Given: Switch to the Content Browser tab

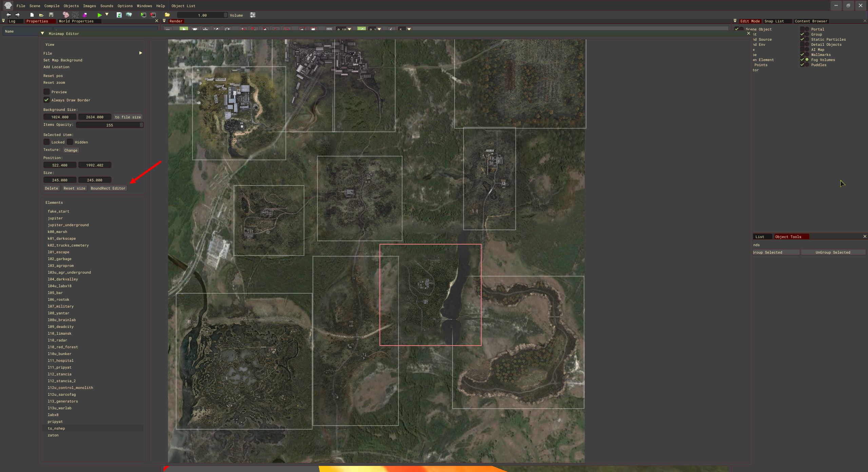Looking at the screenshot, I should point(811,21).
